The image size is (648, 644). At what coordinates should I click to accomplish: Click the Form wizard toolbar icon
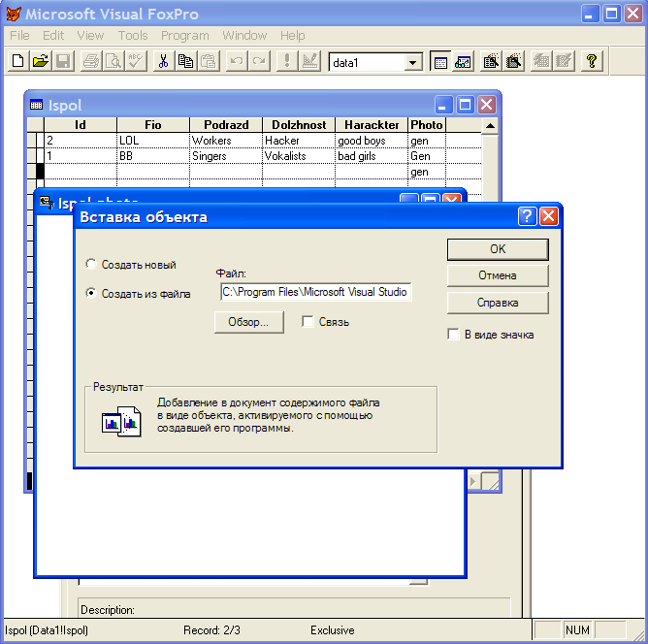491,61
